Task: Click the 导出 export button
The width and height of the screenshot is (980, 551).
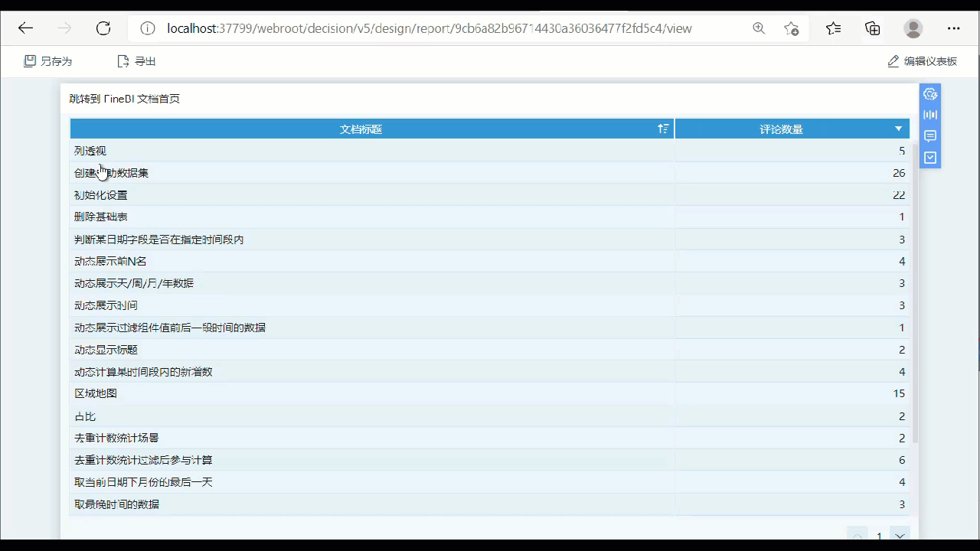Action: click(x=136, y=61)
